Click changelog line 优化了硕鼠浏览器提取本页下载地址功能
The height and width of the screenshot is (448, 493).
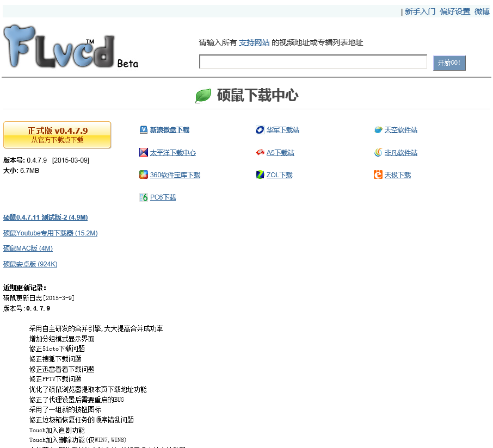click(88, 390)
